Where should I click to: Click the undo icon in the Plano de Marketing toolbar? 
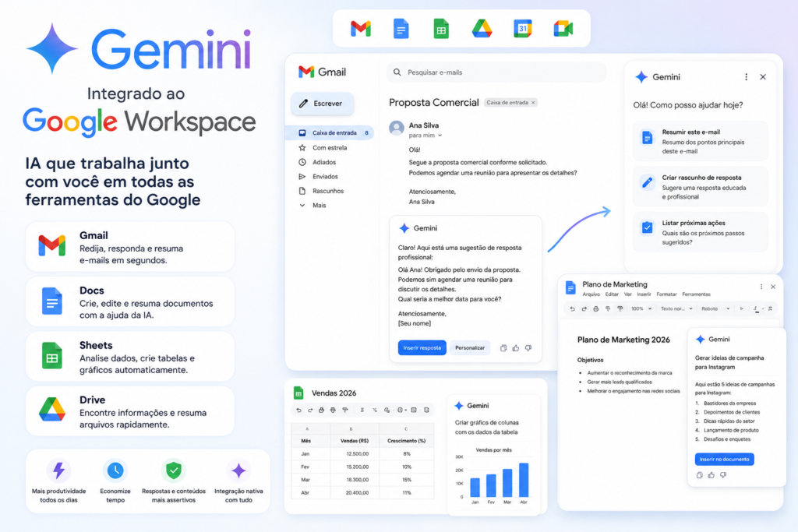572,308
